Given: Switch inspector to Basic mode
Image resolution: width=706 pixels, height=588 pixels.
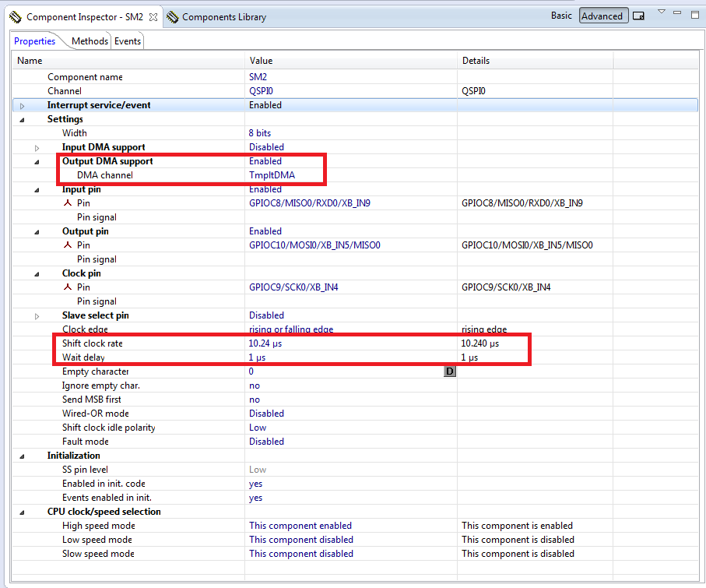Looking at the screenshot, I should [x=561, y=15].
